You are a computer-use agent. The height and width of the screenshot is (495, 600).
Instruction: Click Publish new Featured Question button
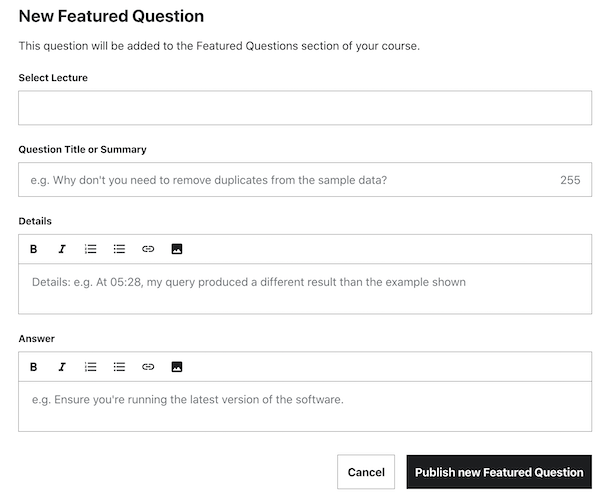pos(499,472)
